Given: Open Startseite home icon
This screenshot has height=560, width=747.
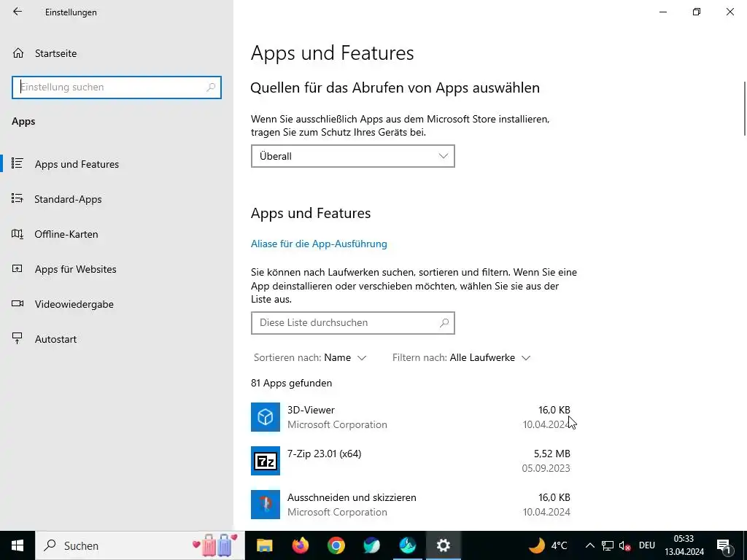Looking at the screenshot, I should pos(18,52).
